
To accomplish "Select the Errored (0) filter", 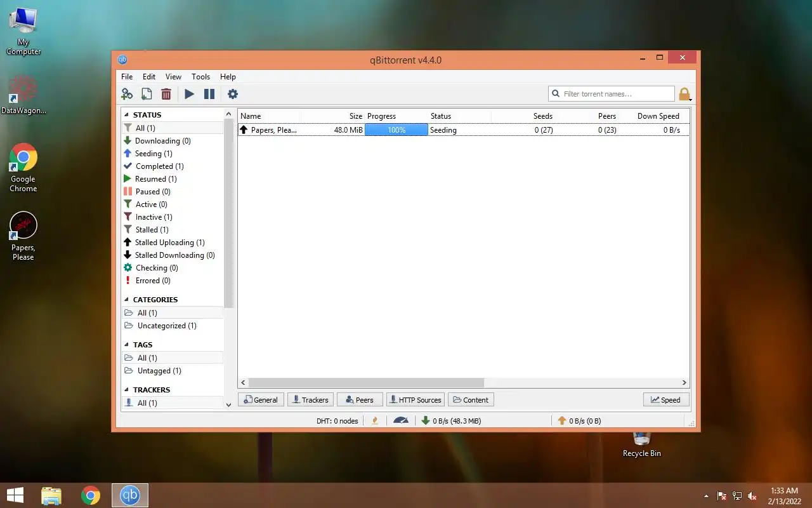I will [173, 281].
